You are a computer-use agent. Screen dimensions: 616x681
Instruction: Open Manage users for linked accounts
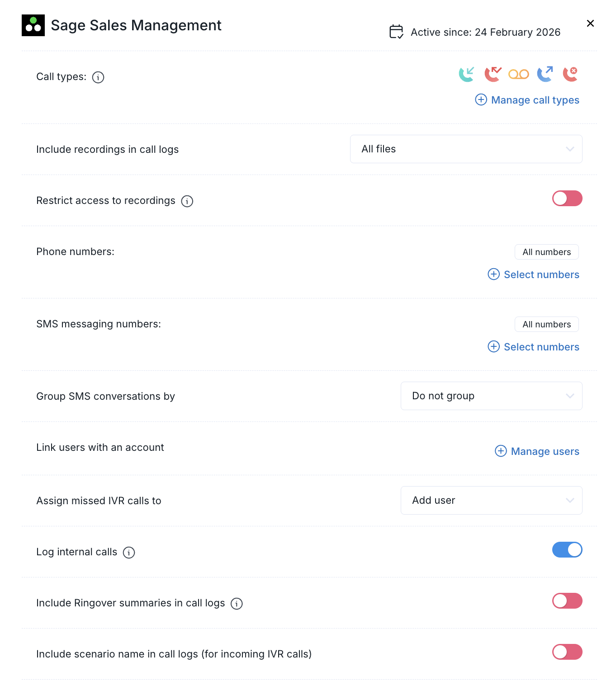(537, 451)
